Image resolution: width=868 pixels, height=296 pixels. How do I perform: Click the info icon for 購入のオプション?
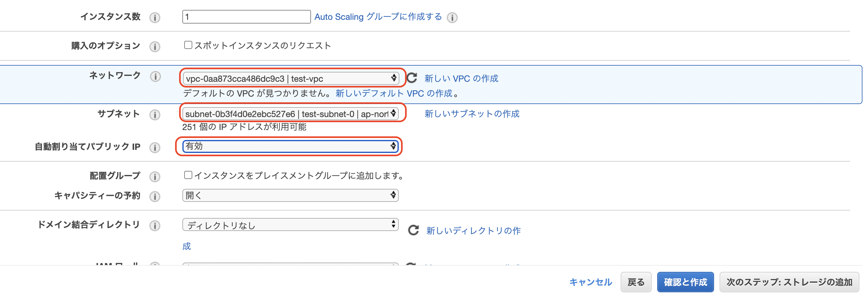tap(155, 46)
